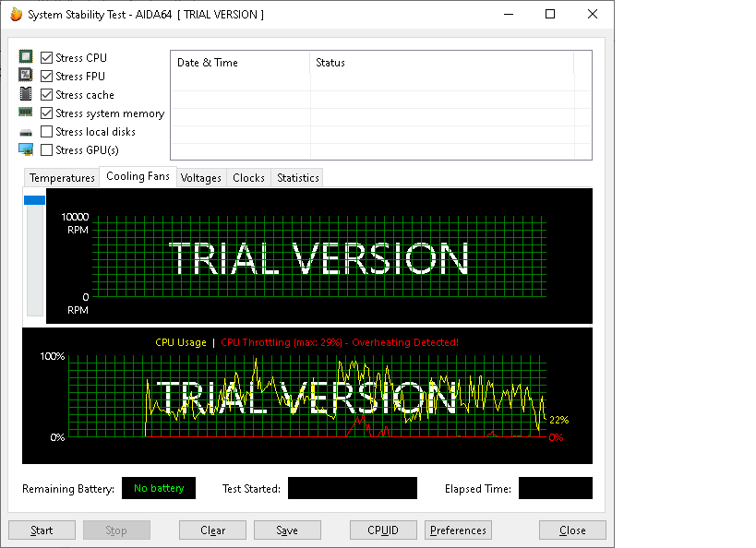This screenshot has width=756, height=548.
Task: Click the GPU monitor icon
Action: (x=25, y=149)
